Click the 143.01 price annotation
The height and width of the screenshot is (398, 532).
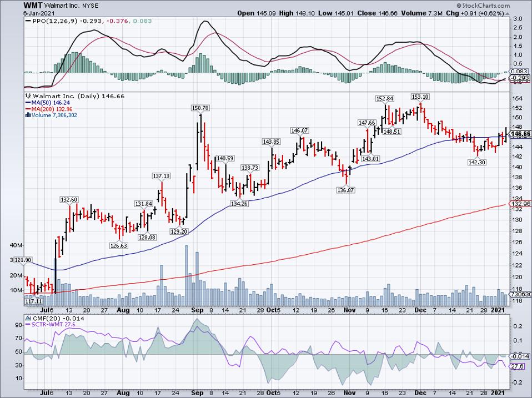[x=370, y=159]
